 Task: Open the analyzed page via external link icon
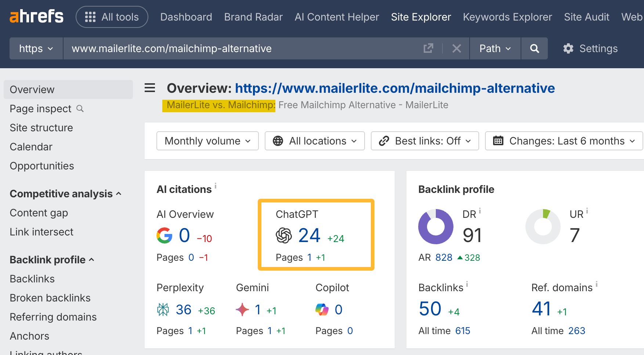pyautogui.click(x=428, y=48)
